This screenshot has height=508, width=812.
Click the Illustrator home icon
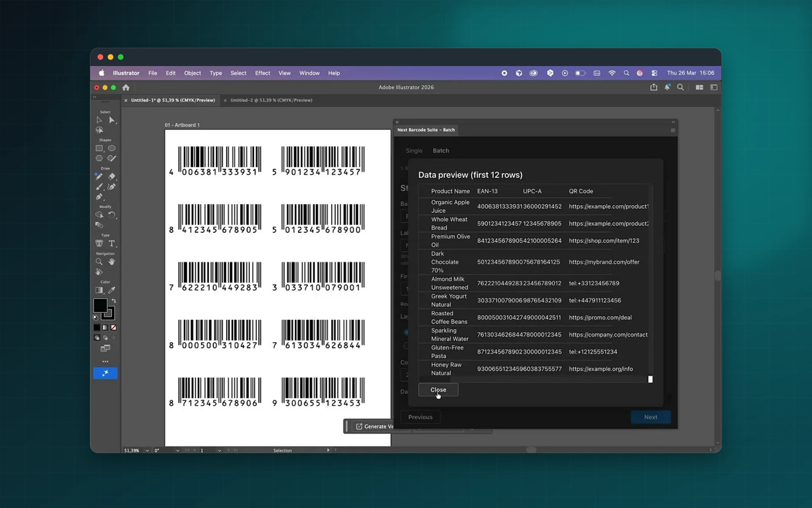click(126, 88)
